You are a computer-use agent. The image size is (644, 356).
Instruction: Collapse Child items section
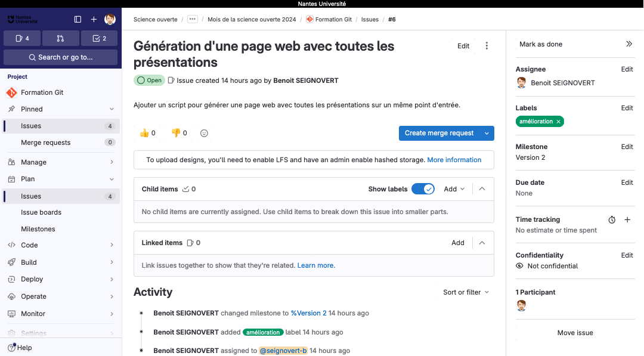[x=482, y=189]
